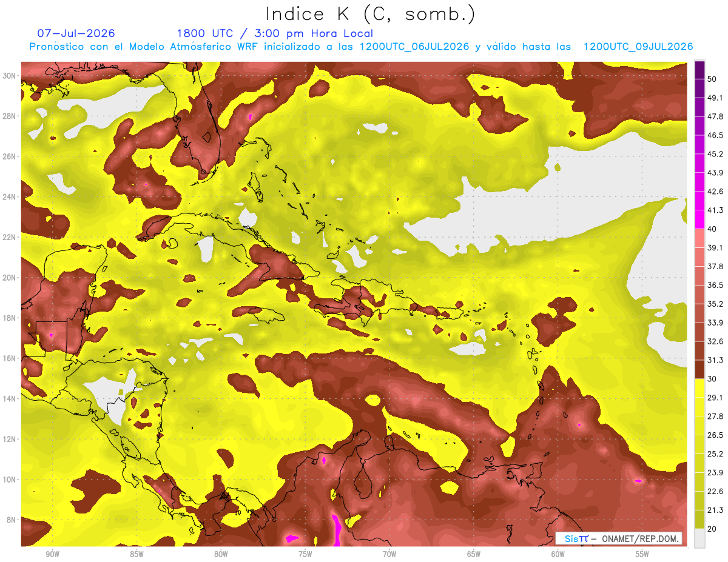
Task: Click the magenta legend swatch between 40 and 41.3
Action: click(699, 219)
